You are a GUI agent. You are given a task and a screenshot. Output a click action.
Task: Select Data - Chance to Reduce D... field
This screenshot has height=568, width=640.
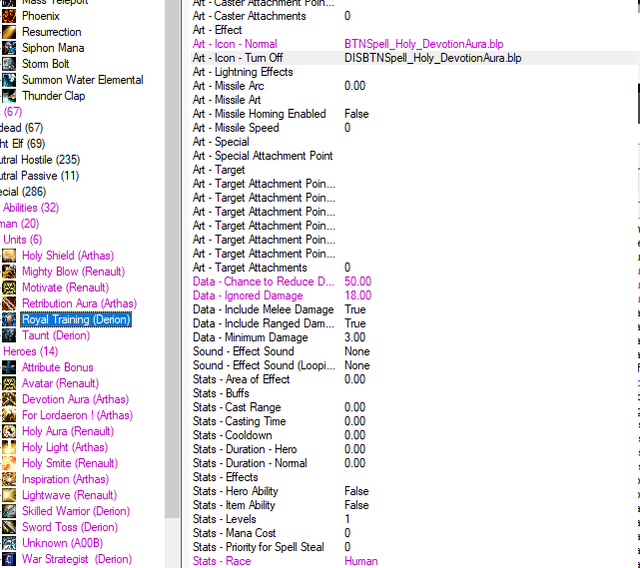[264, 282]
